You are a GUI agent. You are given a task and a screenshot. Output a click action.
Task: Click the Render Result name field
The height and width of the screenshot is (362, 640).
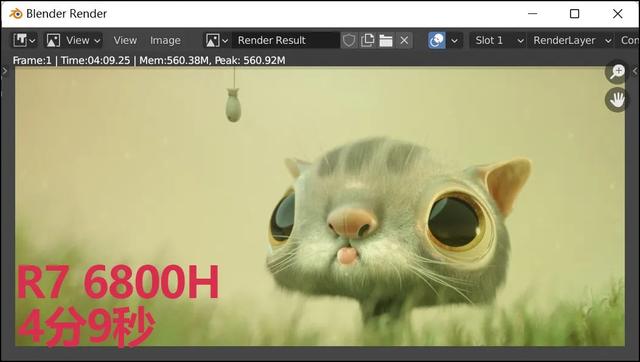(285, 40)
